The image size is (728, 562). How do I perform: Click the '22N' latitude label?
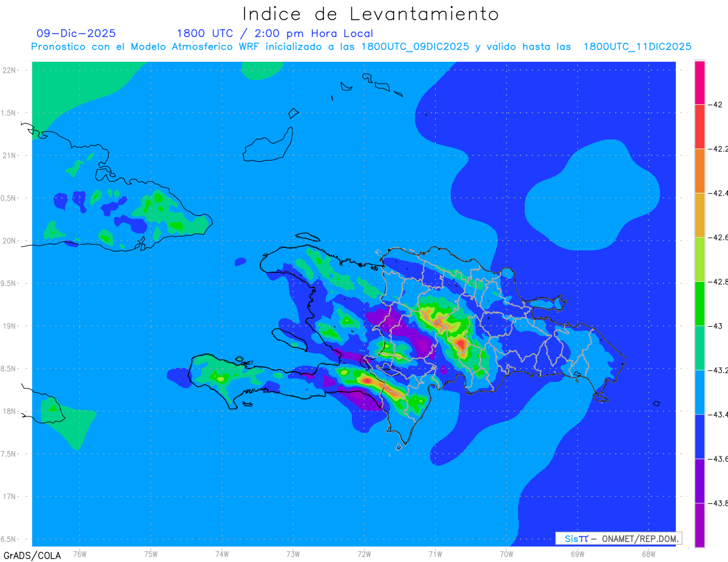10,70
